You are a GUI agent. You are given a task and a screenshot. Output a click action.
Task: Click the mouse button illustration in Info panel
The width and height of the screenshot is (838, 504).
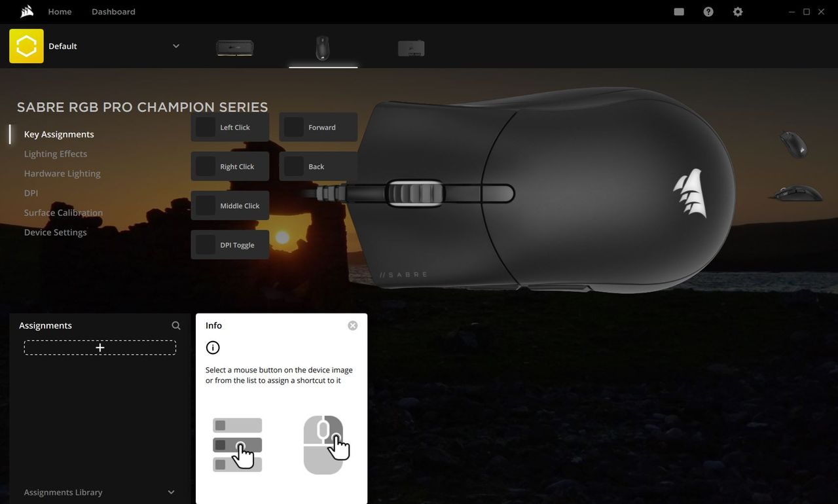tap(326, 445)
